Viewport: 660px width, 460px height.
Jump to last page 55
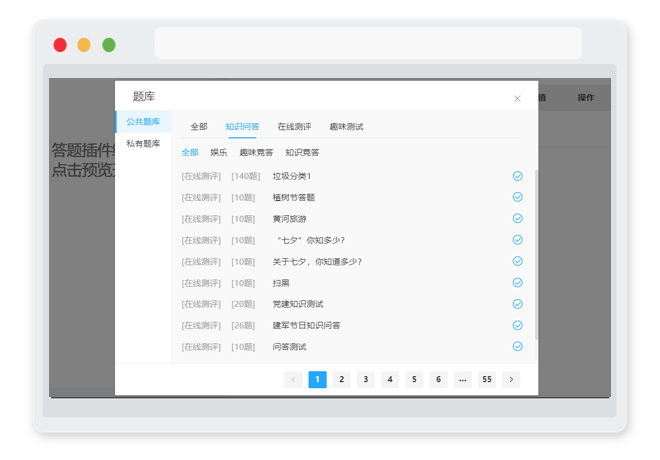pyautogui.click(x=487, y=379)
